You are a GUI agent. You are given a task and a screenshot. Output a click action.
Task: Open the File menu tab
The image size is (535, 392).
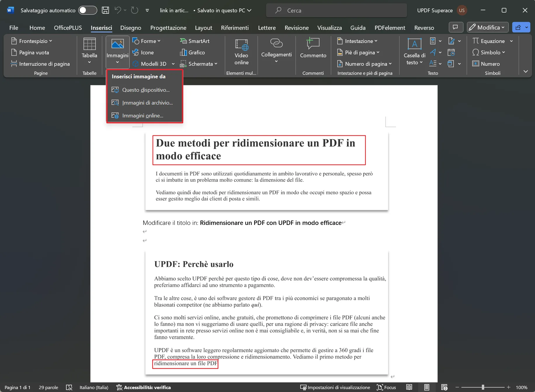tap(14, 28)
